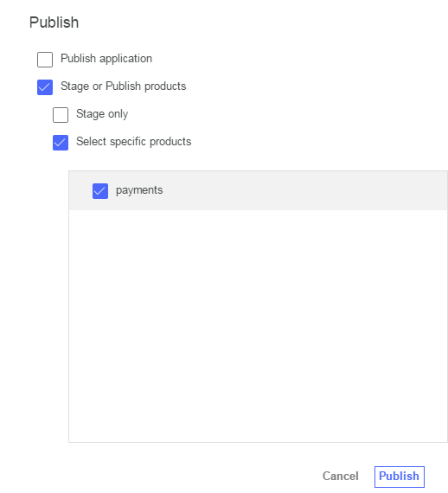This screenshot has height=493, width=448.
Task: Click the Publish dialog heading
Action: 54,22
